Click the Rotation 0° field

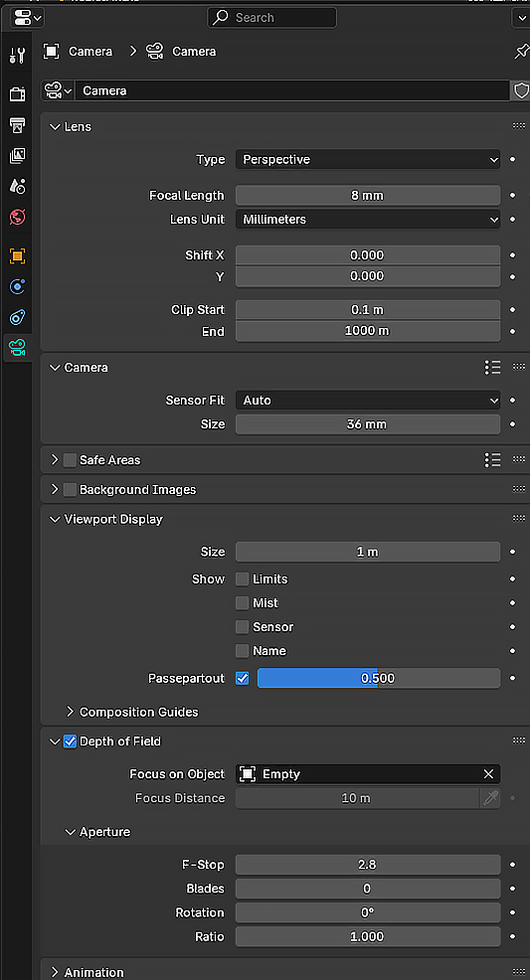368,912
